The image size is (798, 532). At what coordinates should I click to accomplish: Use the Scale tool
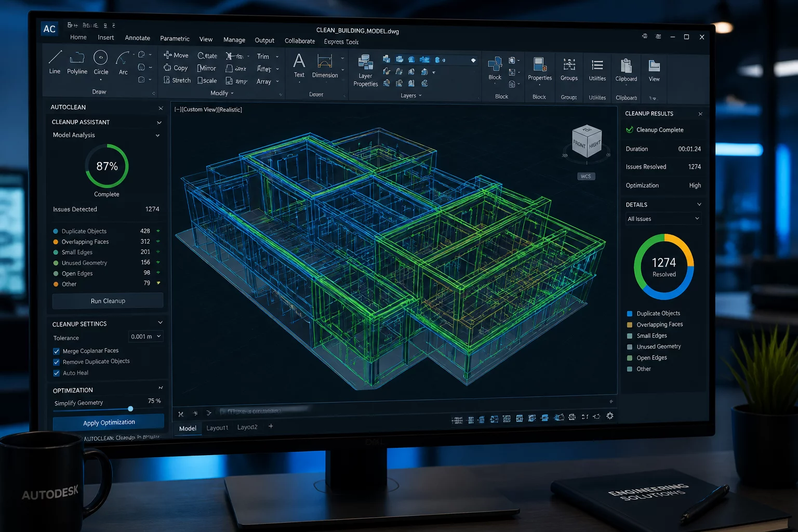pyautogui.click(x=207, y=81)
